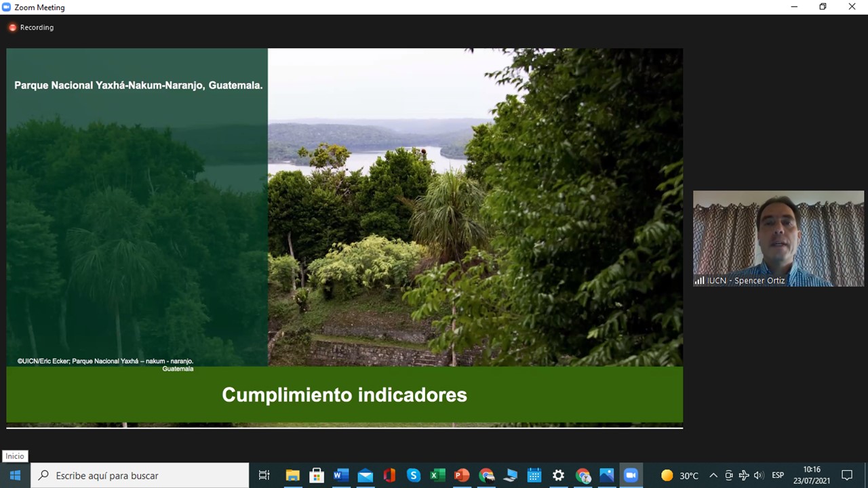The image size is (868, 488).
Task: Open Skype from the taskbar
Action: coord(414,475)
